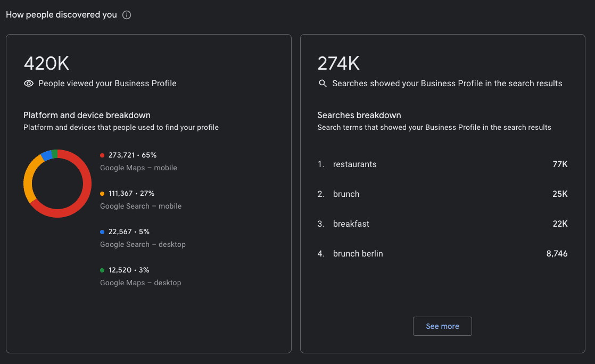Click the green Google Maps desktop legend dot

[x=102, y=270]
